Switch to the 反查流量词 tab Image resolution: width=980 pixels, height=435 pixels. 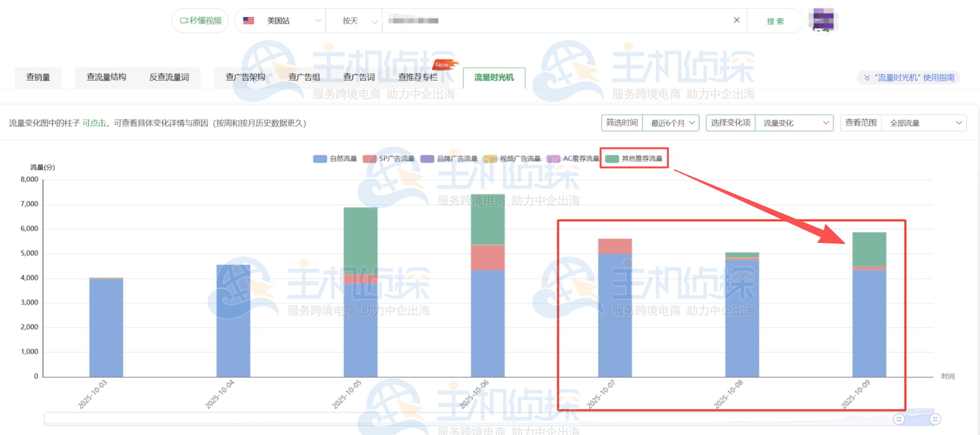click(169, 77)
